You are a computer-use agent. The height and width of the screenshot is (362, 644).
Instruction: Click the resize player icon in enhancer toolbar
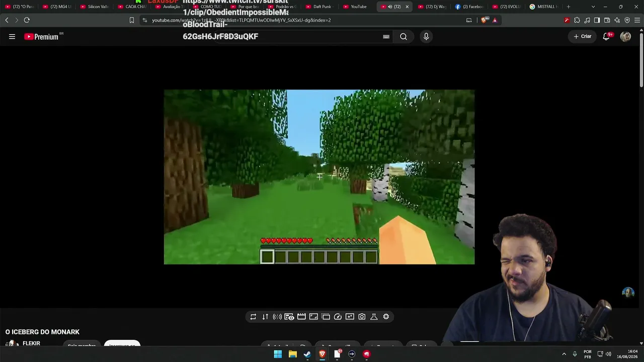coord(313,317)
